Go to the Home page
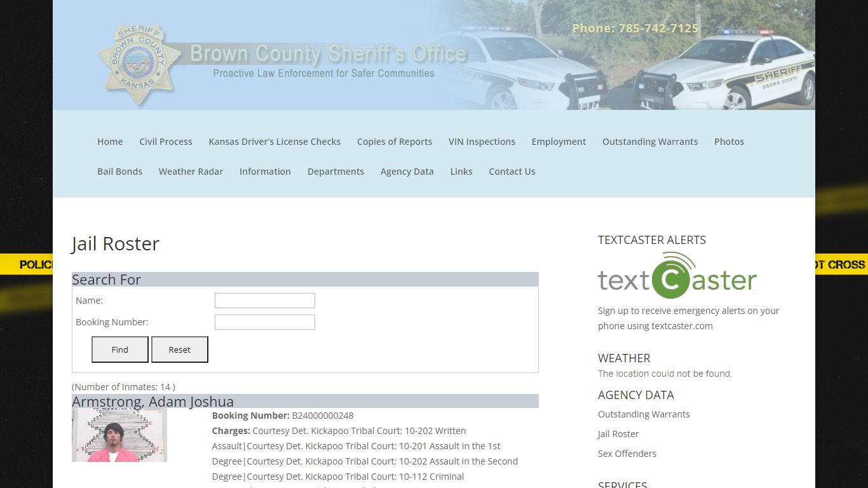The height and width of the screenshot is (488, 868). (x=110, y=142)
